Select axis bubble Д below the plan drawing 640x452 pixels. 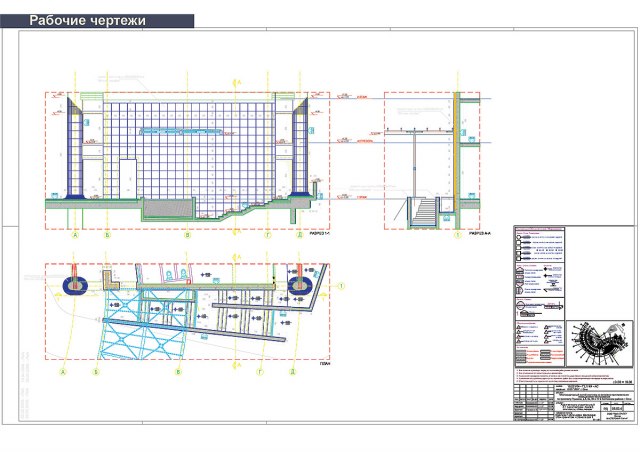293,372
